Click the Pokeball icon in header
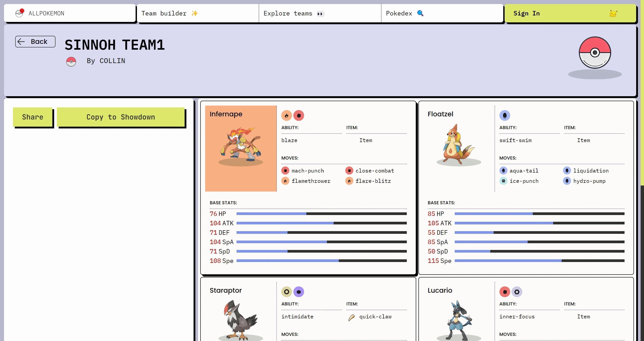Screen dimensions: 644x341 [20, 13]
